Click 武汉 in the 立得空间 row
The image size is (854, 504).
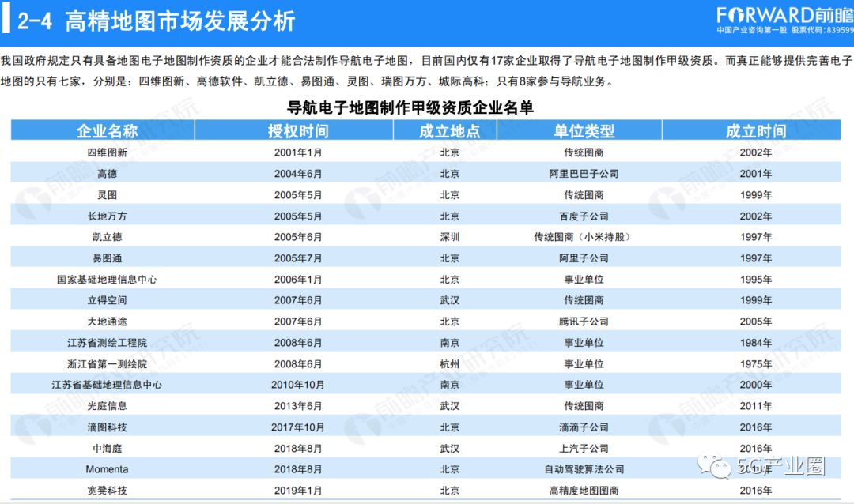click(449, 300)
